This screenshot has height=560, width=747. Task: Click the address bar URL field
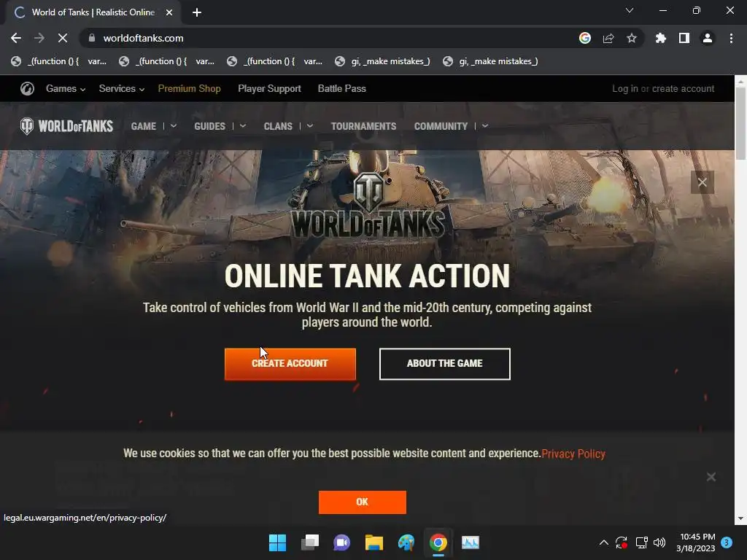(329, 38)
